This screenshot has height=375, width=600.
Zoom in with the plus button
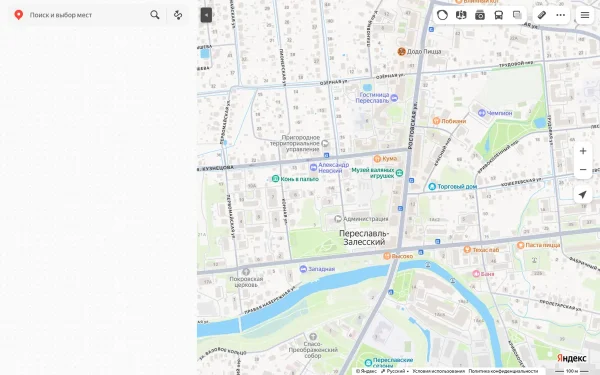click(583, 151)
